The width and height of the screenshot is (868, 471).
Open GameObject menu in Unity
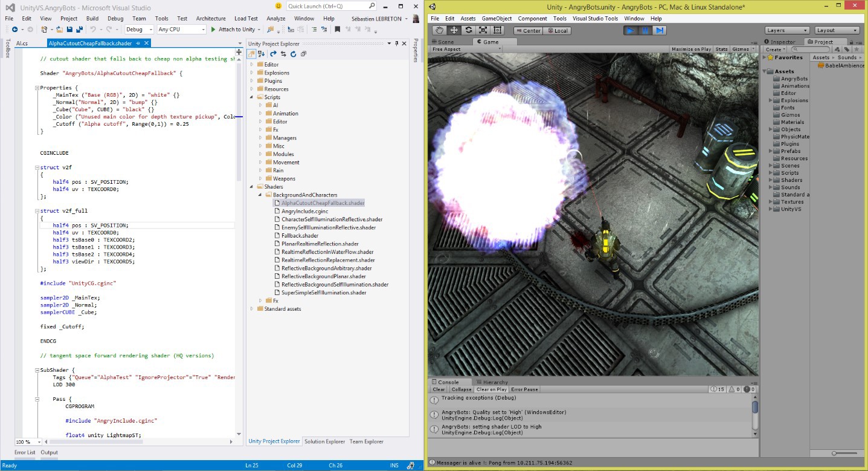point(495,19)
